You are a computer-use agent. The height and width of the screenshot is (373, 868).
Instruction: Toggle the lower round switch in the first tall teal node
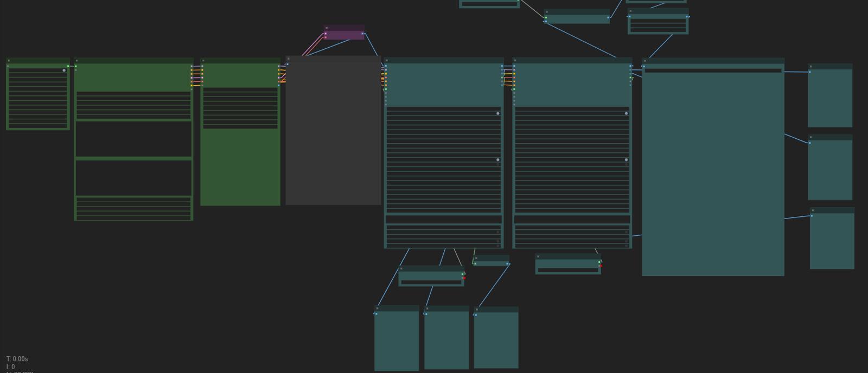[x=498, y=160]
